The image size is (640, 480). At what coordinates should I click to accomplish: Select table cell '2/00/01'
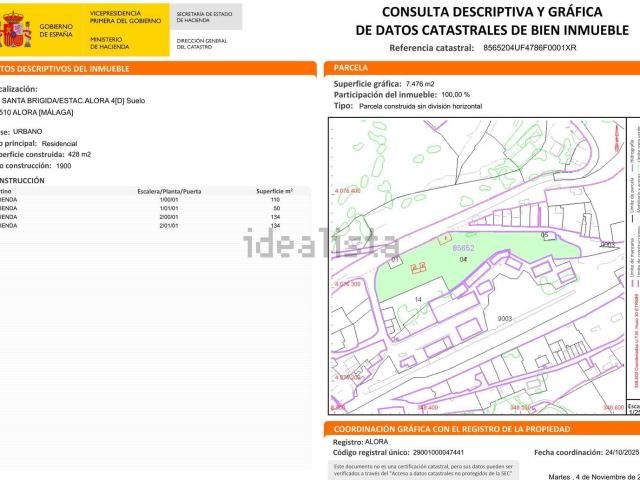click(x=169, y=217)
